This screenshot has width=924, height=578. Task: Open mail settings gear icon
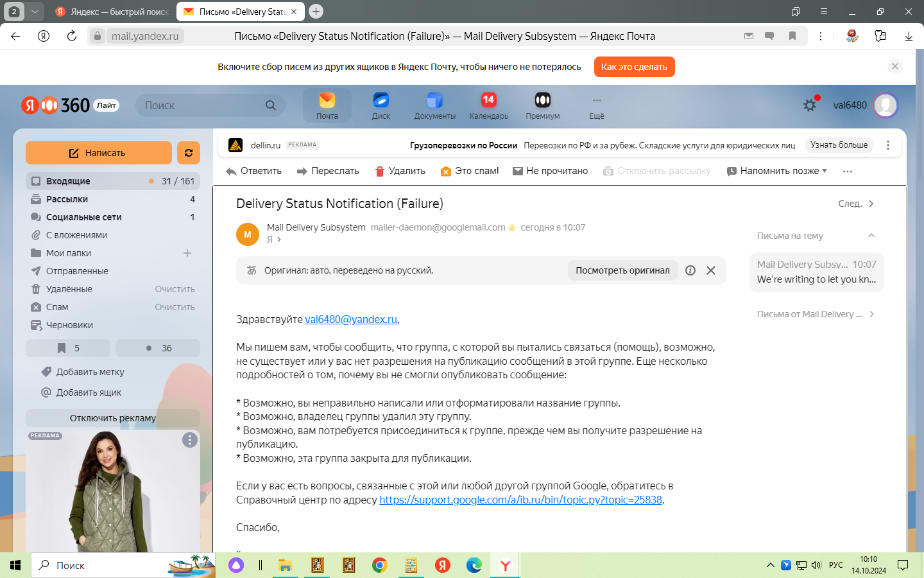[x=810, y=105]
